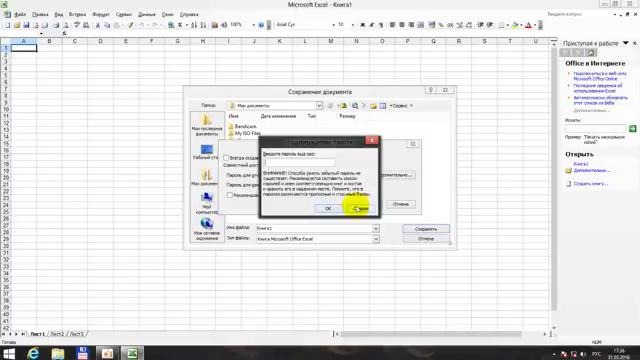Open the Zoom 100% dropdown in toolbar
The height and width of the screenshot is (360, 640).
coord(253,25)
